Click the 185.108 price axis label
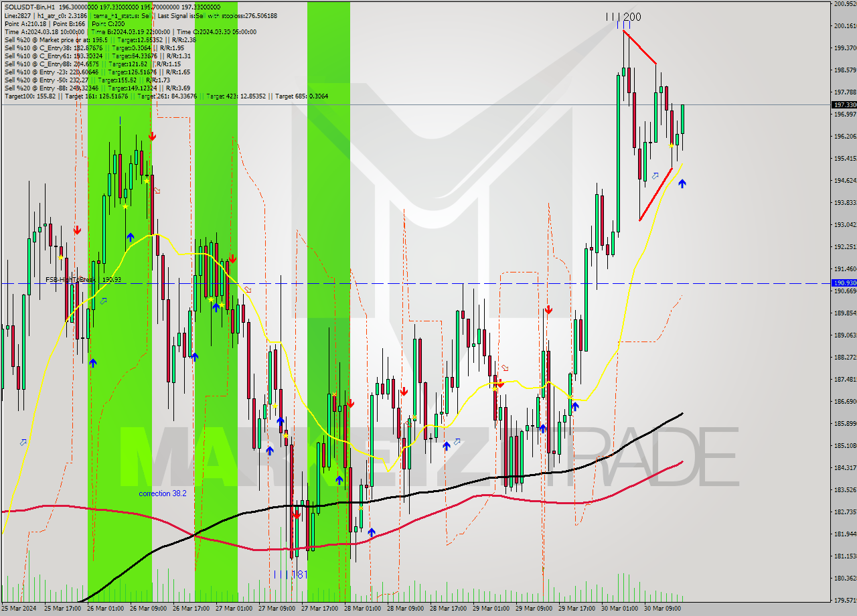This screenshot has height=616, width=857. click(x=844, y=445)
